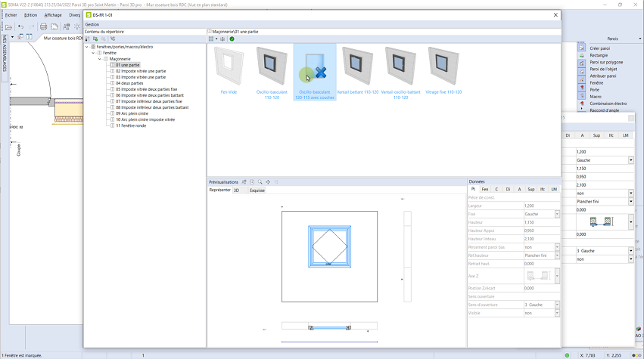This screenshot has height=359, width=644.
Task: Click the zoom magnifier icon in Prévisualisations
Action: [x=260, y=182]
